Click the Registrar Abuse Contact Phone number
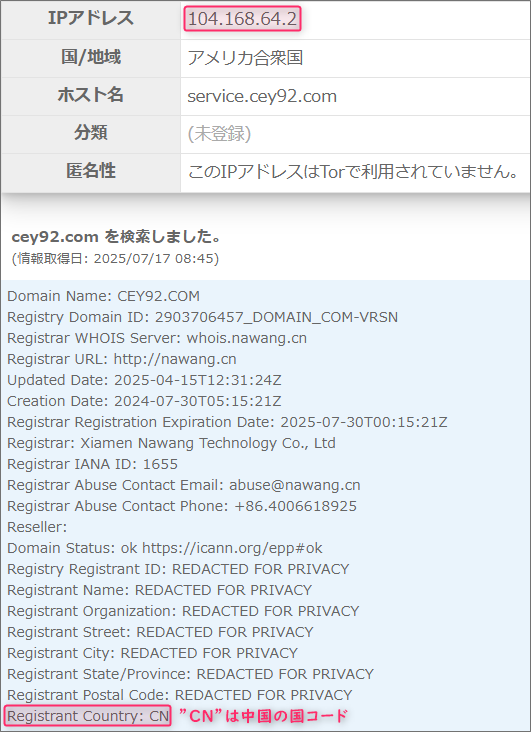Screen dimensions: 531x732 point(296,506)
